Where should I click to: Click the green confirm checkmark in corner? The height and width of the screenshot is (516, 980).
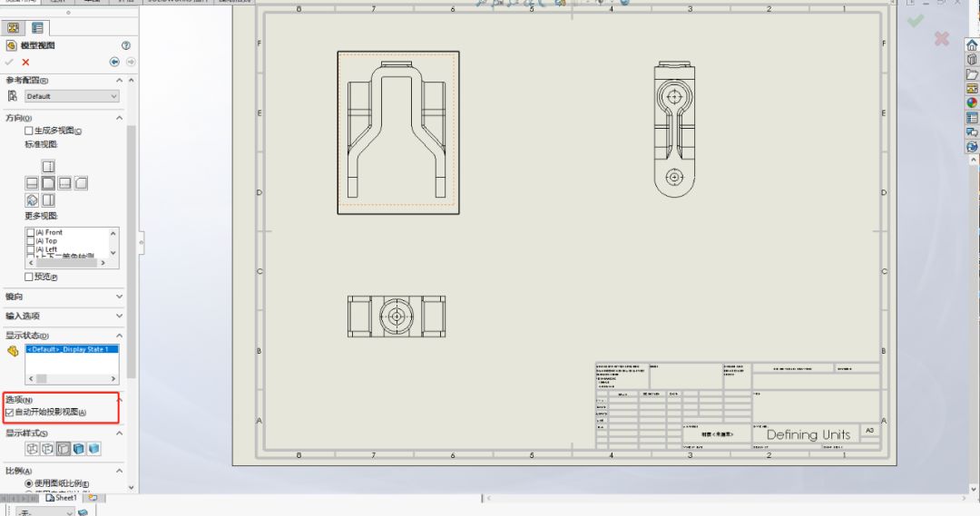coord(916,19)
